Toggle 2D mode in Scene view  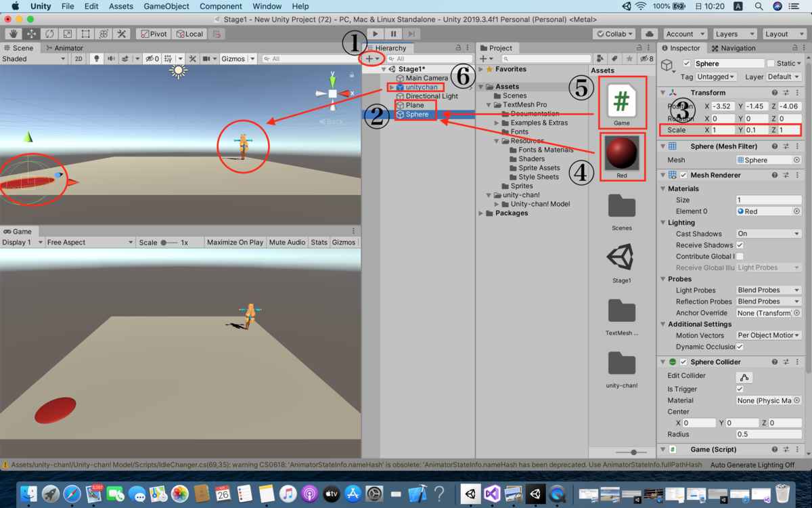[78, 59]
